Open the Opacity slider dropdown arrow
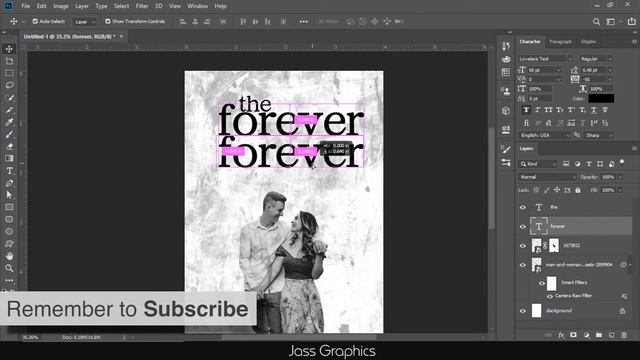Viewport: 640px width, 360px height. click(620, 177)
